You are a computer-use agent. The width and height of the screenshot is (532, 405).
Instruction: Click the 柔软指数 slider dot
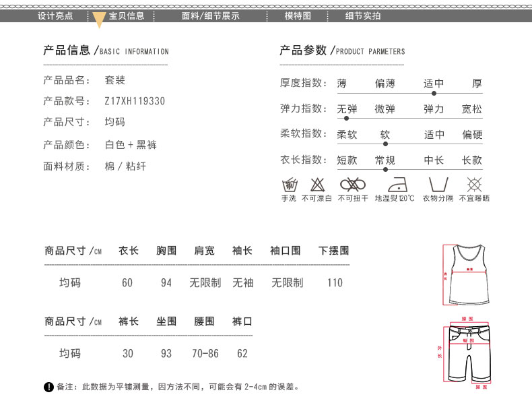click(x=385, y=144)
